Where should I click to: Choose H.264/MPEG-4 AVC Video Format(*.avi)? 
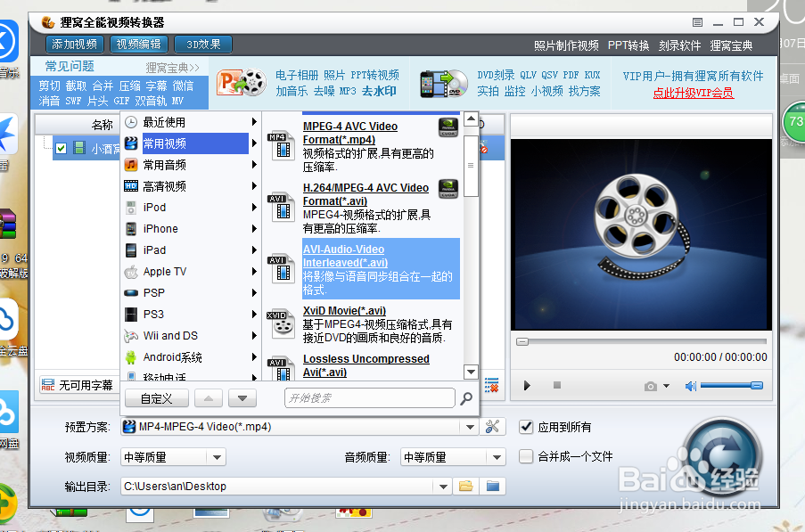tap(362, 208)
